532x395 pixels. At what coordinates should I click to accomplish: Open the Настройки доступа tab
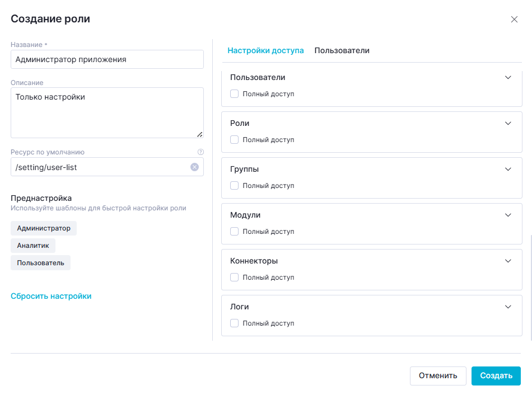pos(265,50)
